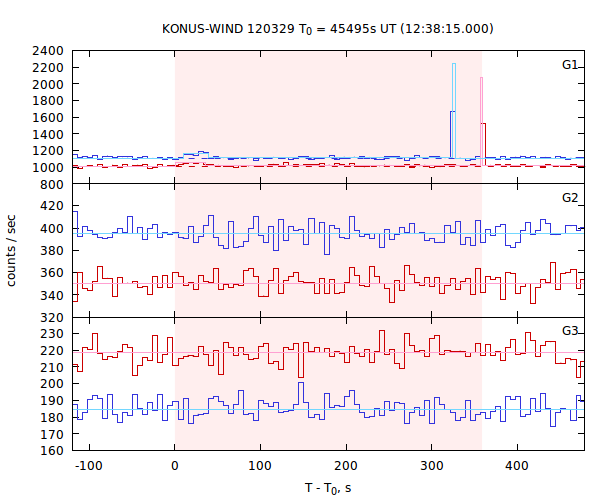Click the y-axis value '420' in G2
This screenshot has width=600, height=500.
tap(52, 206)
